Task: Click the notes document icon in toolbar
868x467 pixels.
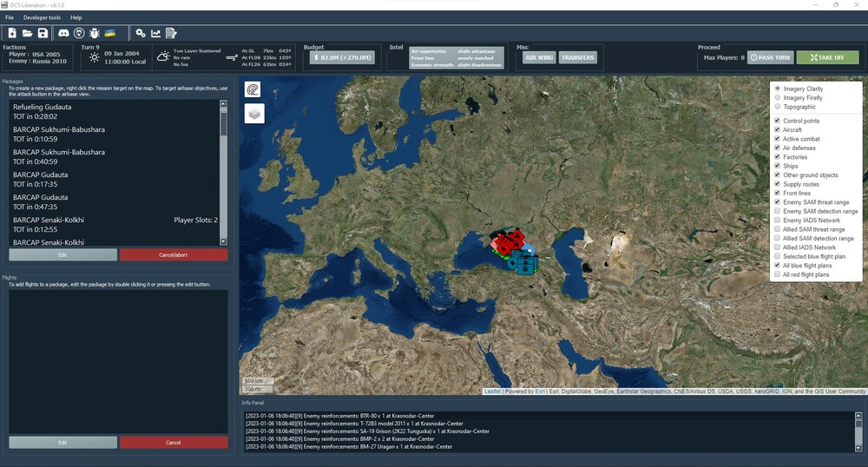Action: [x=171, y=33]
